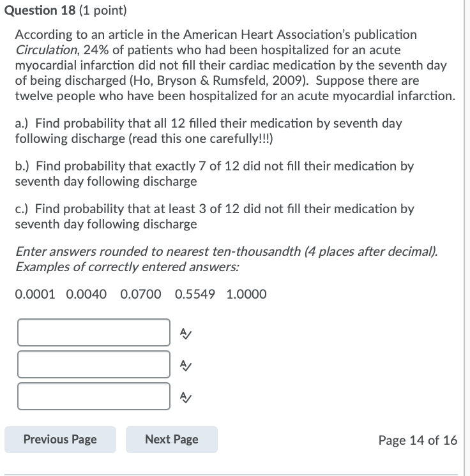Viewport: 470px width, 476px height.
Task: Click spell-check icon beside third answer box
Action: [x=186, y=397]
